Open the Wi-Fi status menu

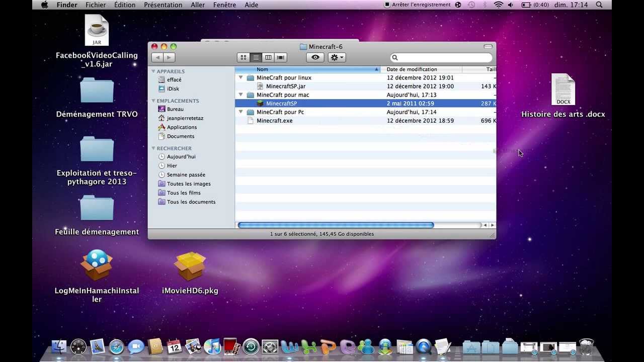(499, 5)
